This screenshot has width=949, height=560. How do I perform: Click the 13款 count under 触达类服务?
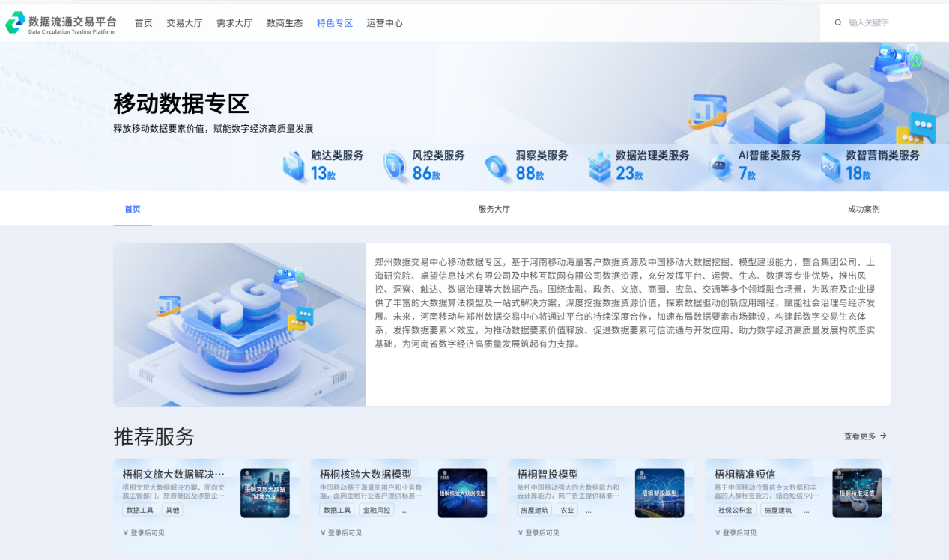tap(324, 174)
